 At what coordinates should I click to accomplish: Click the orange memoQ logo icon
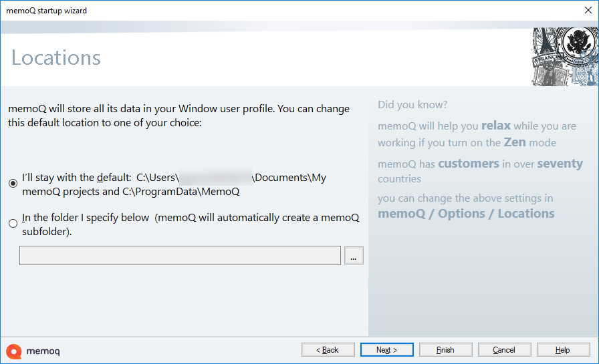(15, 351)
